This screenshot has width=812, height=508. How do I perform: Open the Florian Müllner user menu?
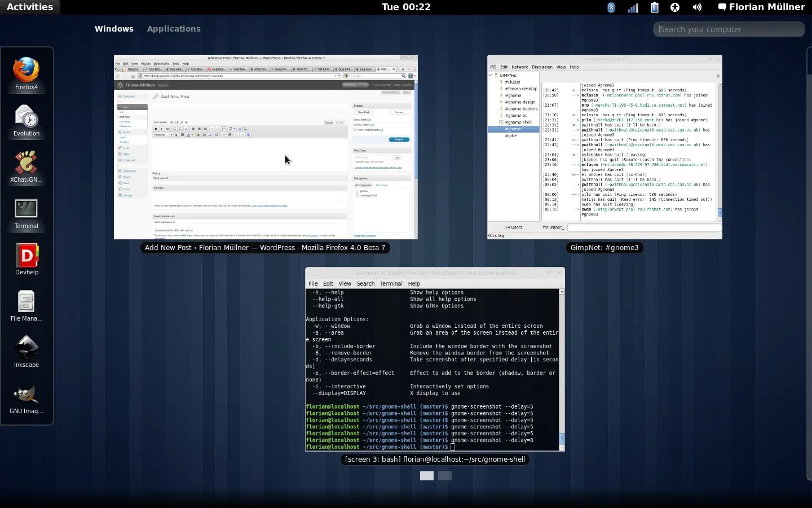[761, 7]
